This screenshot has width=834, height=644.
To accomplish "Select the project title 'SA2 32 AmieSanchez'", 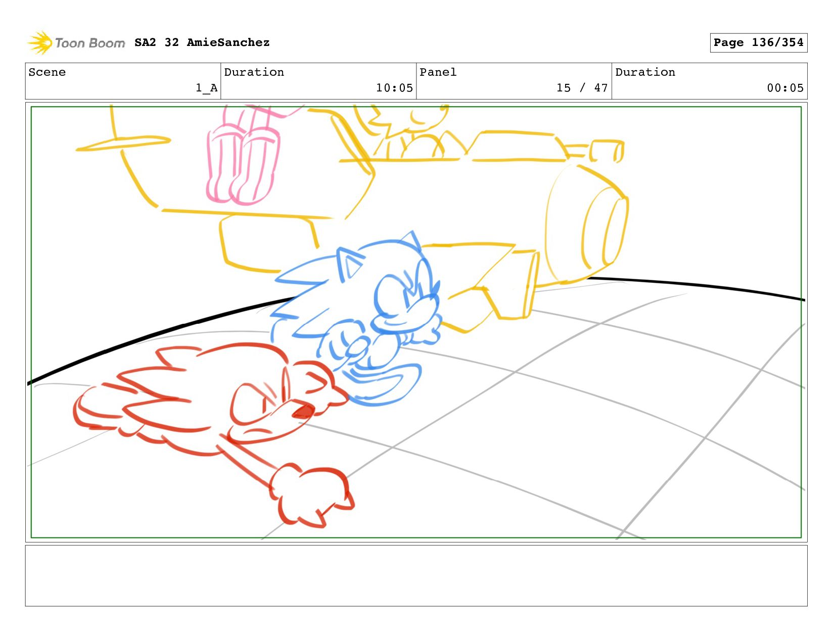I will pyautogui.click(x=202, y=42).
